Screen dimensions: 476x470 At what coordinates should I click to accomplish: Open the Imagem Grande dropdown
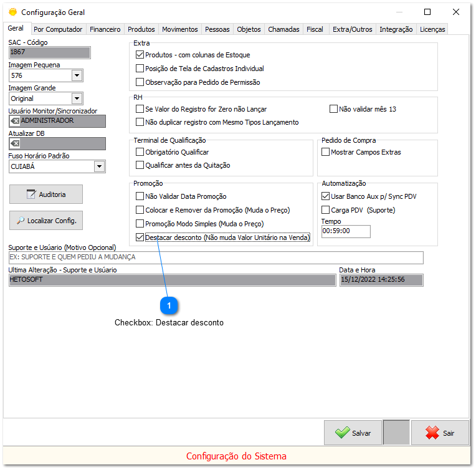point(77,98)
